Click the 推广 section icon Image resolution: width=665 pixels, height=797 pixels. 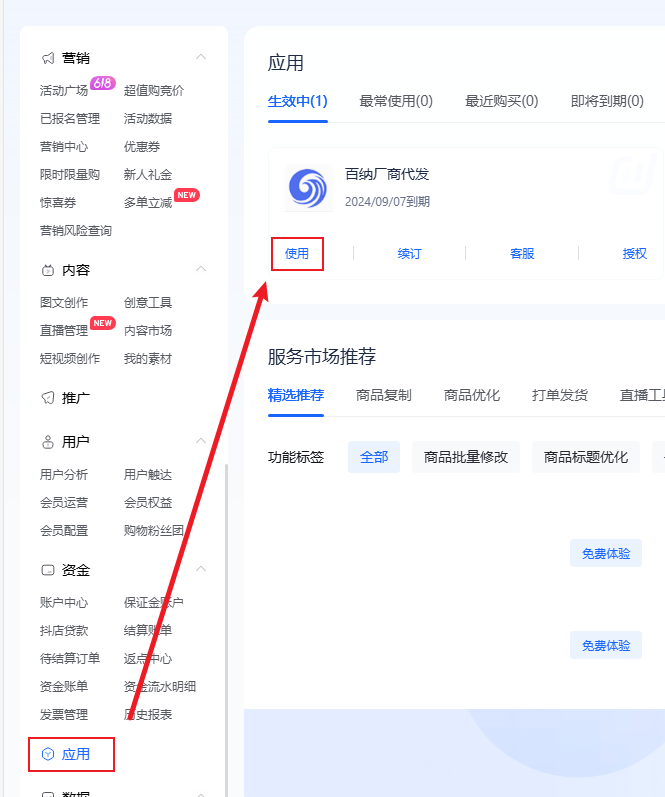[x=48, y=398]
